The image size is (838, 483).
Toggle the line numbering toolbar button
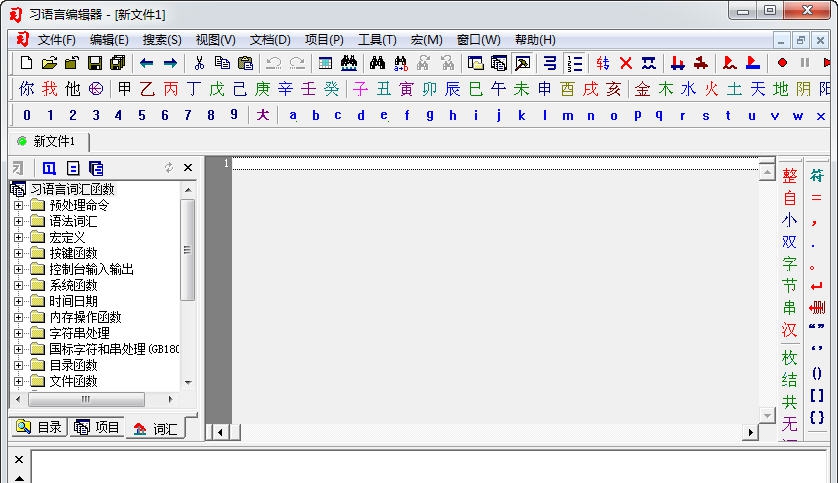(574, 63)
